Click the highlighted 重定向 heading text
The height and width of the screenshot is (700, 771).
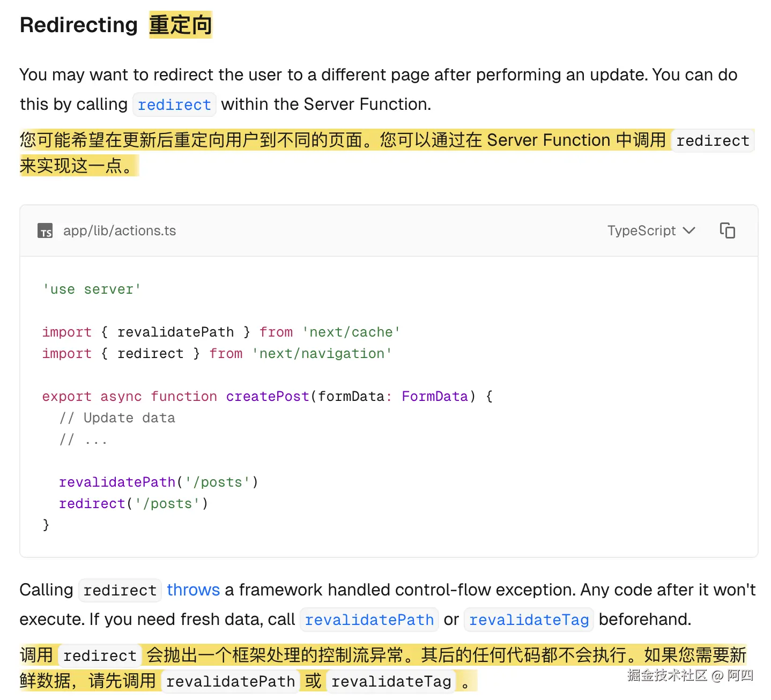181,25
